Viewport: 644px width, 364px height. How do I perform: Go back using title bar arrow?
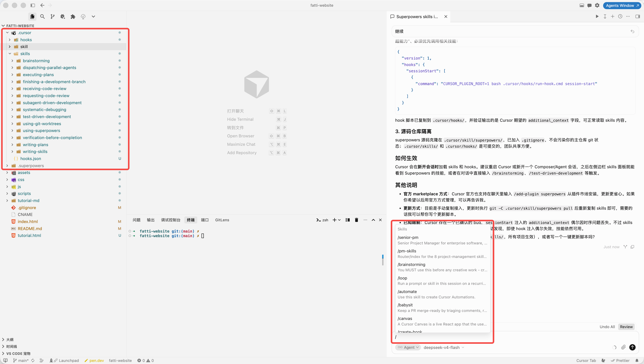pyautogui.click(x=42, y=5)
